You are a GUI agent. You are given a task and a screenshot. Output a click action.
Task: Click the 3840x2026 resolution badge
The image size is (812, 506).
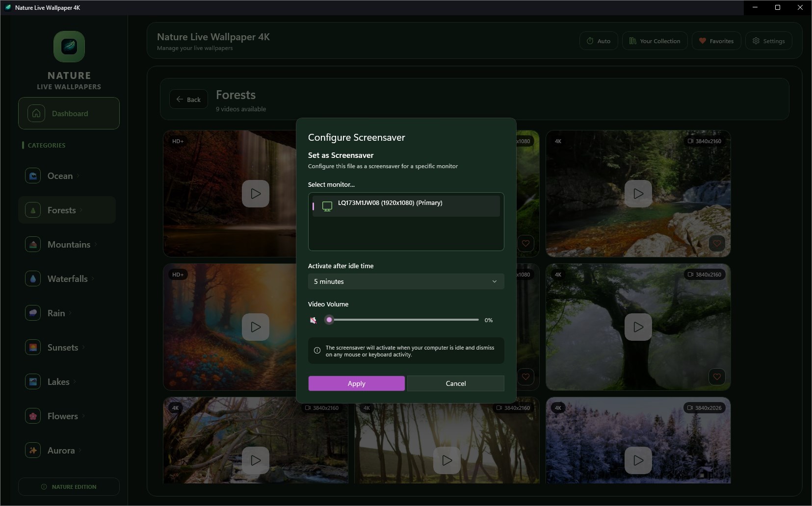pos(705,408)
